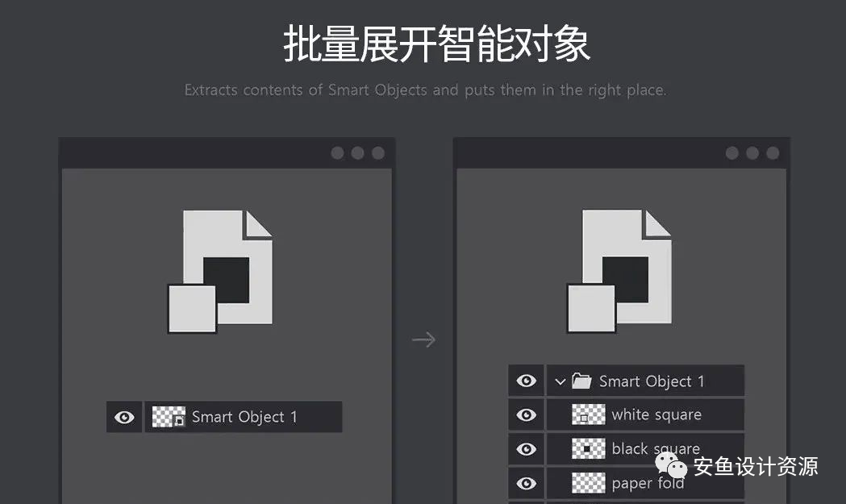846x504 pixels.
Task: Click the smart object badge on Smart Object 1 thumbnail
Action: [179, 419]
